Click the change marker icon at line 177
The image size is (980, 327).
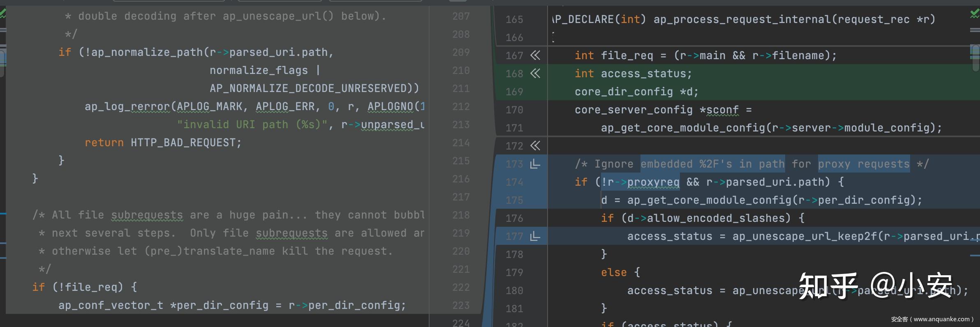pos(535,236)
